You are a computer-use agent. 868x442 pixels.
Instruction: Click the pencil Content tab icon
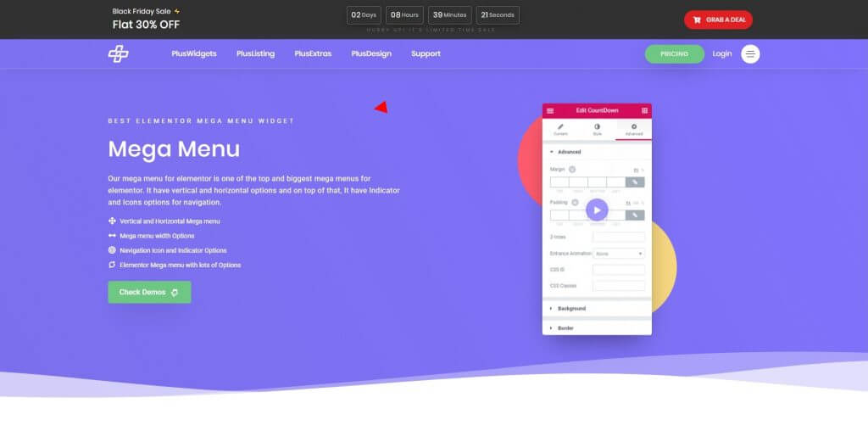click(x=560, y=127)
